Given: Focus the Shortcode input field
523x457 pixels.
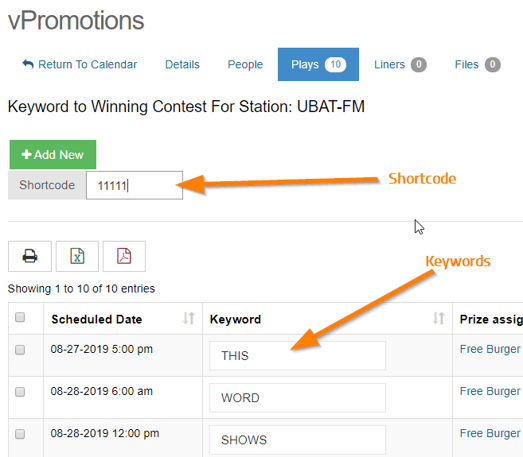Looking at the screenshot, I should (x=134, y=185).
